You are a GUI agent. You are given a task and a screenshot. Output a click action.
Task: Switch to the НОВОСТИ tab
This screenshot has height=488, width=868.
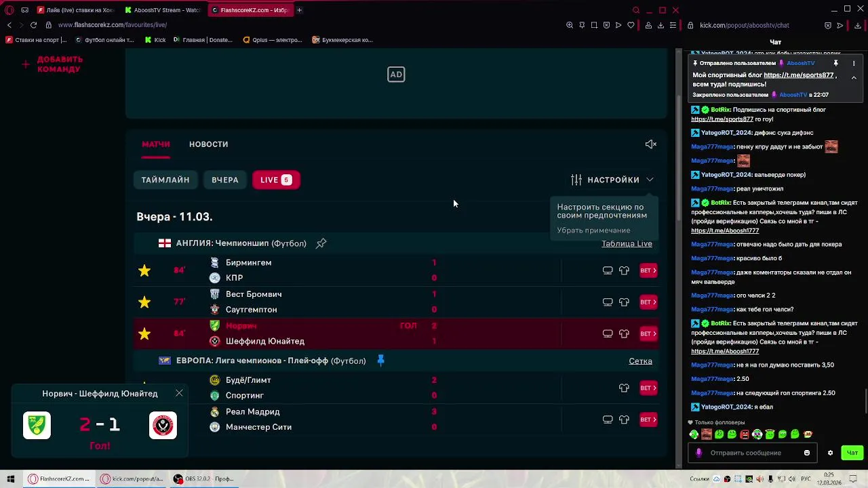pos(209,144)
